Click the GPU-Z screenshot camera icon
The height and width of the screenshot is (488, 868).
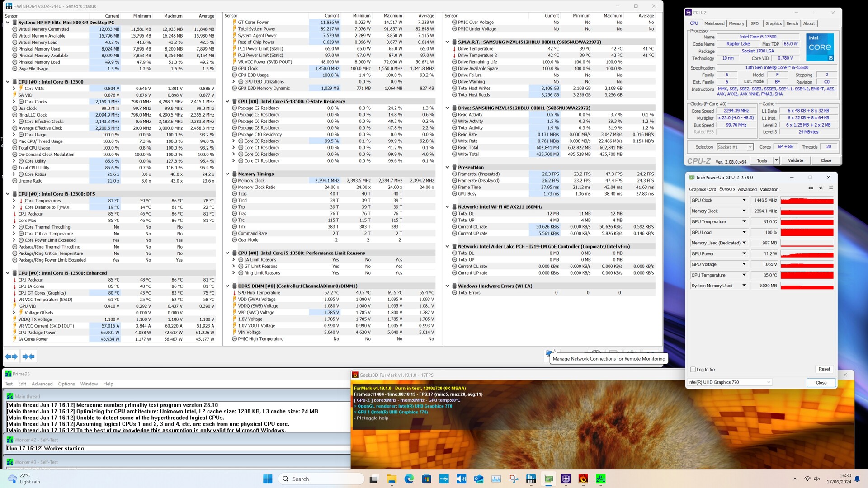pyautogui.click(x=811, y=188)
